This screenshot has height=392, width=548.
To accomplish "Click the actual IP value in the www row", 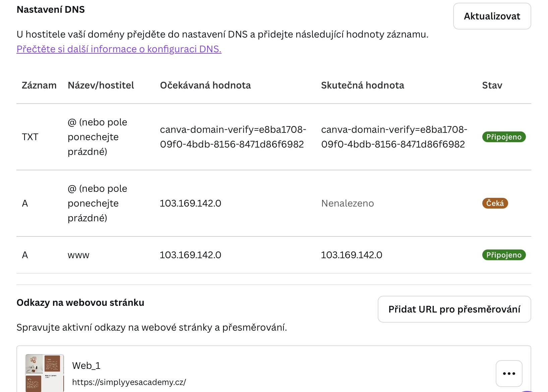I will pyautogui.click(x=351, y=255).
